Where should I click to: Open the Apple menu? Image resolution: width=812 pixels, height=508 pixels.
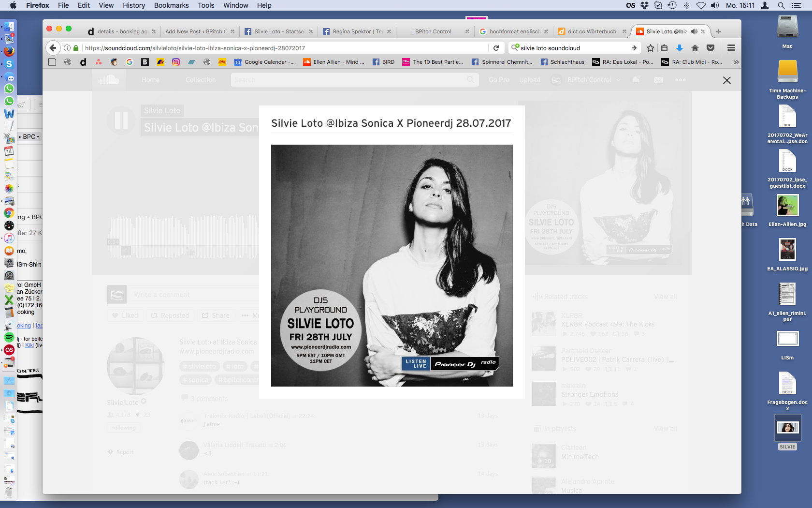(x=13, y=5)
